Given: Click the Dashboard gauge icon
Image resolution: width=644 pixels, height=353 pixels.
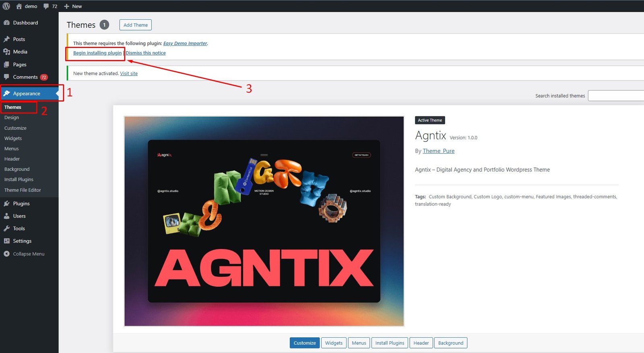Looking at the screenshot, I should [6, 23].
